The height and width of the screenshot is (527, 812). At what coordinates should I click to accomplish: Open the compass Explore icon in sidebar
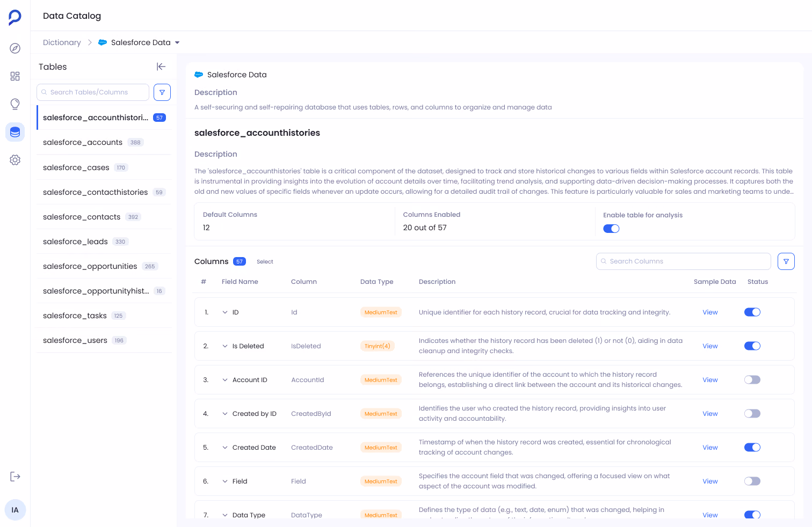click(15, 48)
